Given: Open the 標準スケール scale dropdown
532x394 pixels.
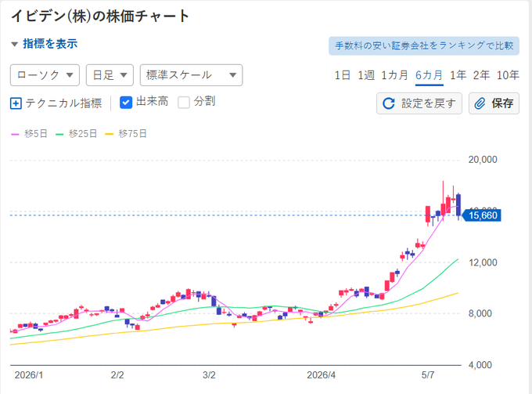Looking at the screenshot, I should click(191, 75).
